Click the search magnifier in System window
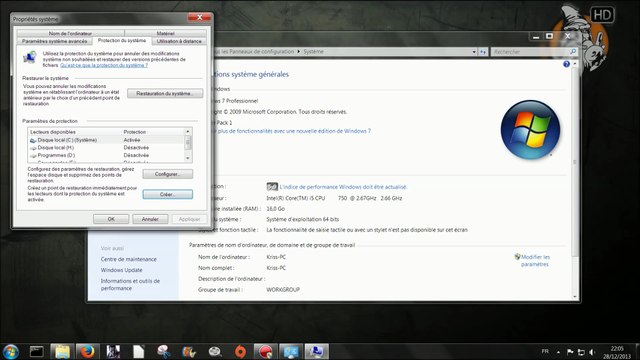Screen dimensions: 640x360 [573, 51]
